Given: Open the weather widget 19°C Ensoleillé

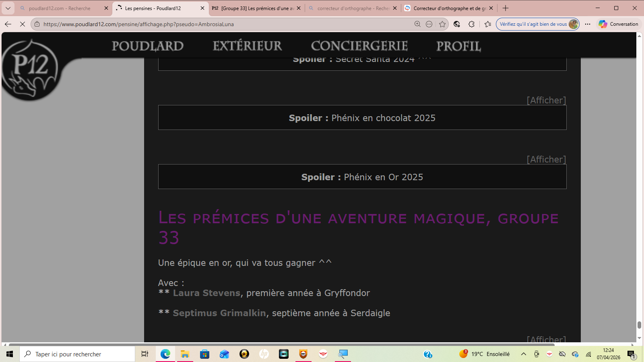Looking at the screenshot, I should coord(484,354).
